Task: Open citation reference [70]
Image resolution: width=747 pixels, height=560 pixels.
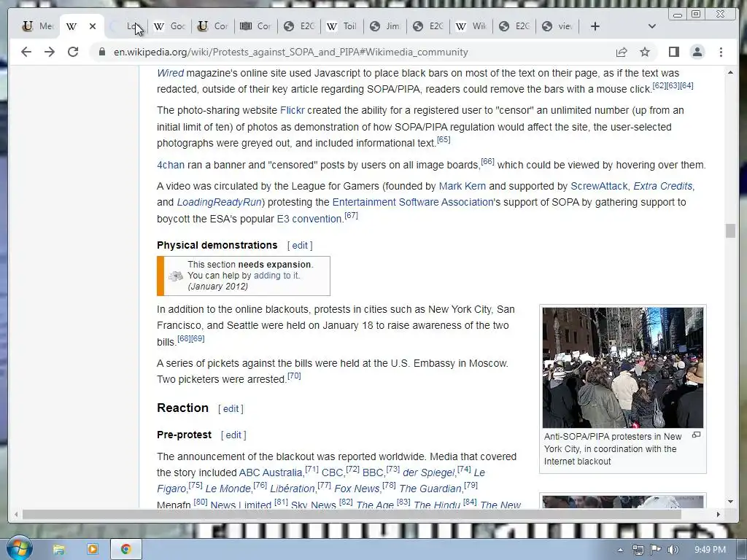Action: pyautogui.click(x=294, y=376)
